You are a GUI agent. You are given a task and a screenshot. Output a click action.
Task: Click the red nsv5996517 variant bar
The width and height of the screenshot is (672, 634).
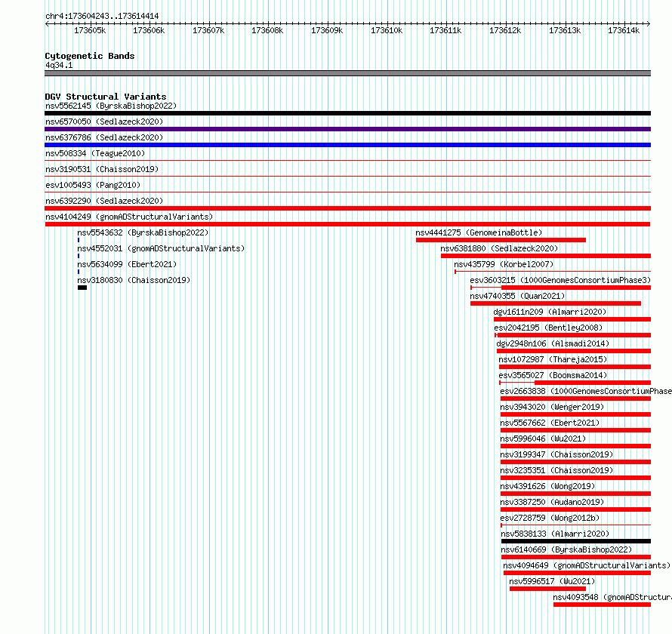click(x=547, y=589)
